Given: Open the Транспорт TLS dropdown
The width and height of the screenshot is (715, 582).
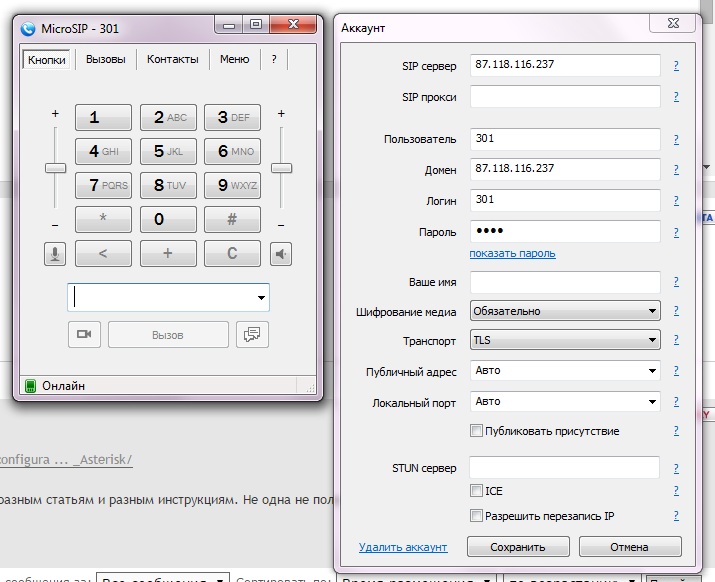Looking at the screenshot, I should point(565,340).
